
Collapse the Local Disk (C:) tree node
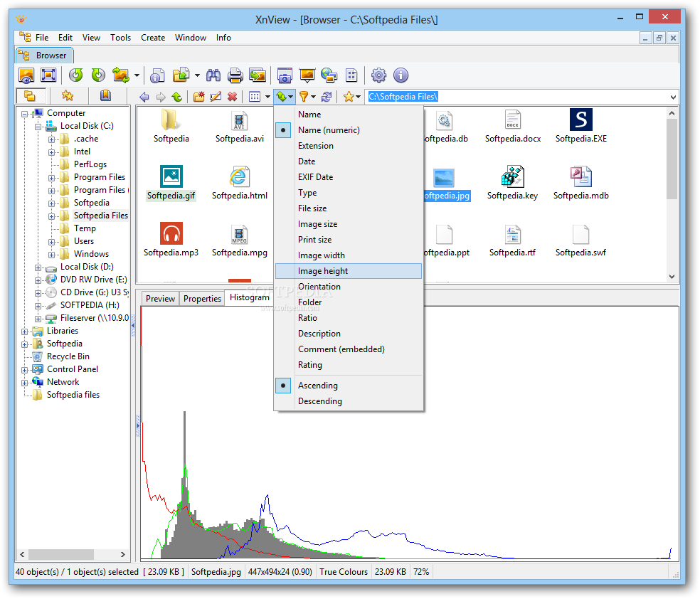coord(38,127)
